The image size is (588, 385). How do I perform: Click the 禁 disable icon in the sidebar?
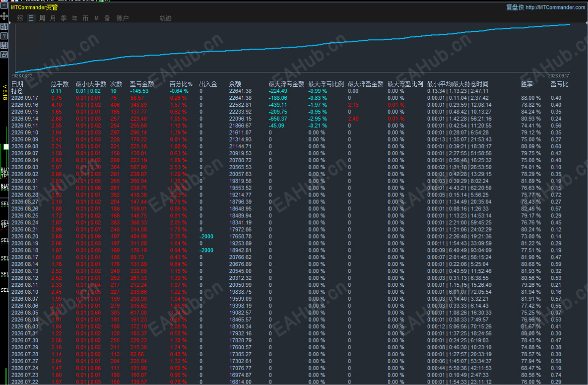(4, 45)
